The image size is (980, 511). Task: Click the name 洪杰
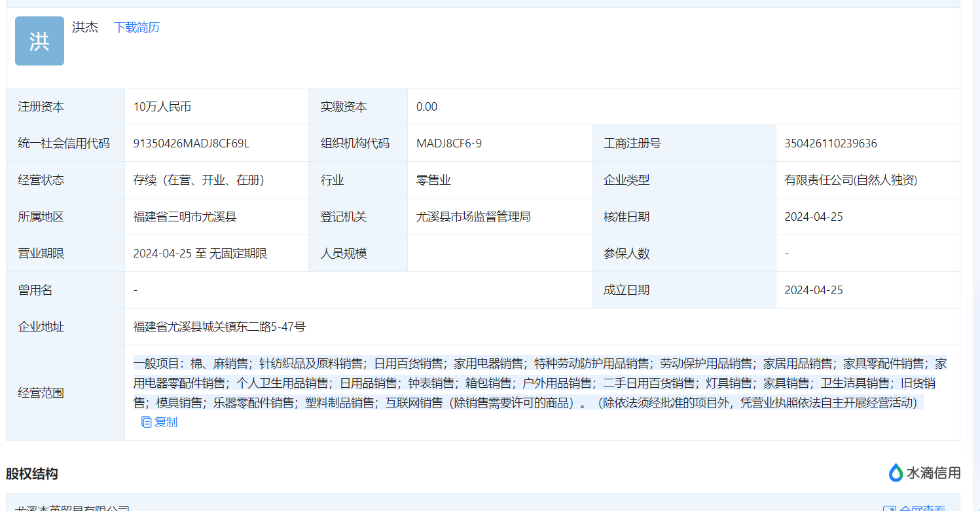[x=85, y=28]
